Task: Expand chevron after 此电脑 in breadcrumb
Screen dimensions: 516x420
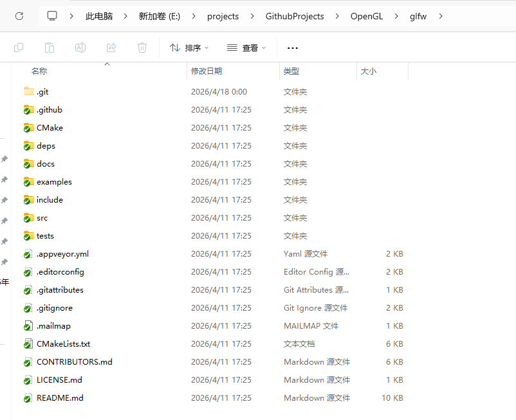Action: 125,16
